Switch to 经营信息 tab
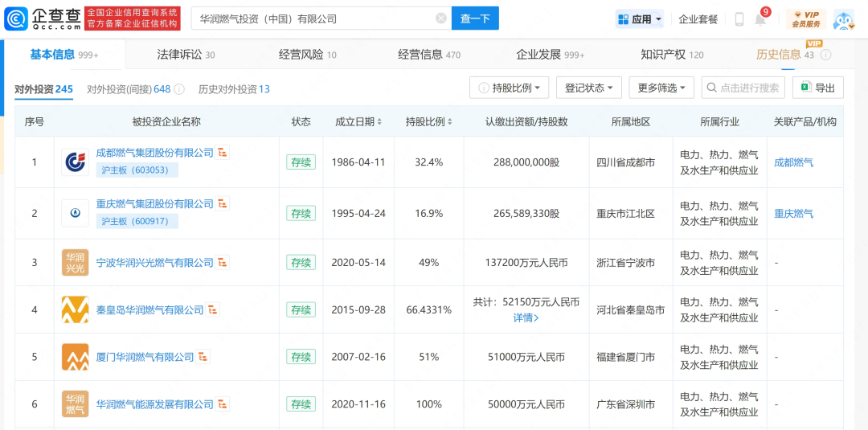Screen dimensions: 868x430 point(429,54)
